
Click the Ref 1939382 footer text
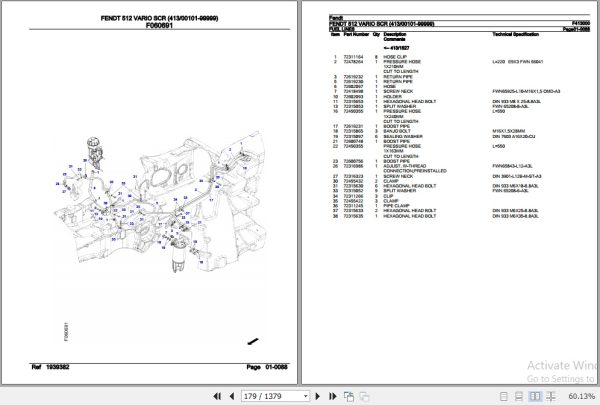pos(51,367)
